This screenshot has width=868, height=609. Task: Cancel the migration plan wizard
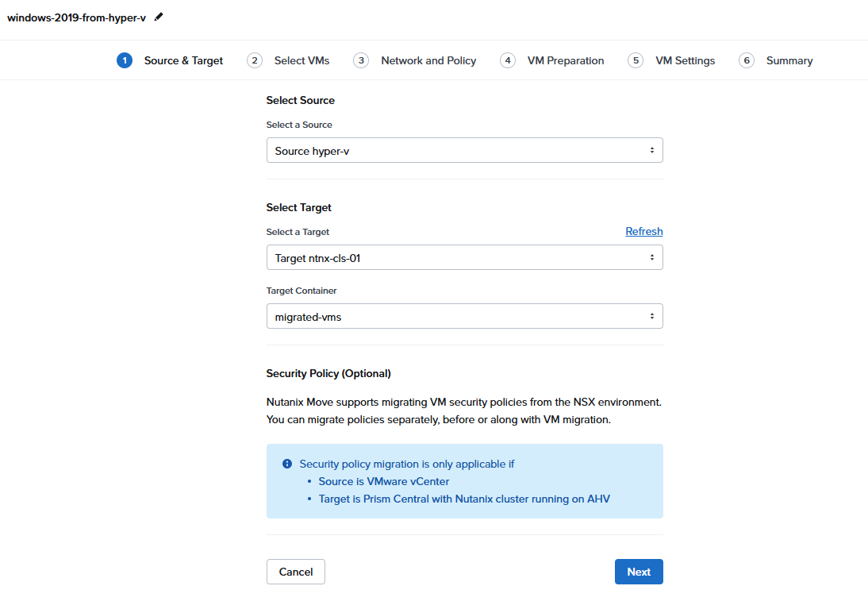click(x=296, y=572)
